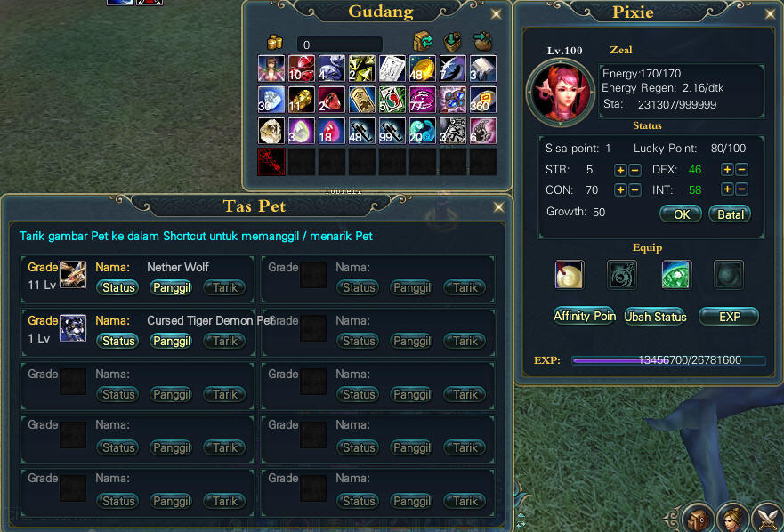Open Status for Cursed Tiger Demon Pet
The image size is (784, 532).
pos(118,341)
